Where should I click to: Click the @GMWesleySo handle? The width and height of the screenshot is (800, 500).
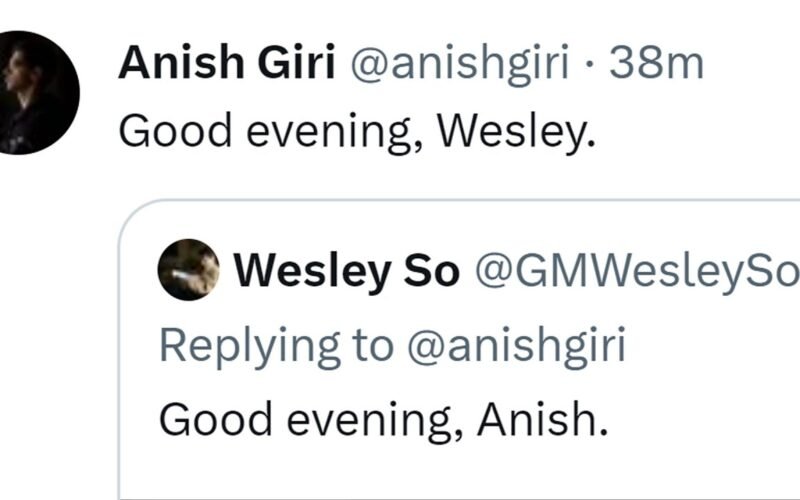pos(634,271)
